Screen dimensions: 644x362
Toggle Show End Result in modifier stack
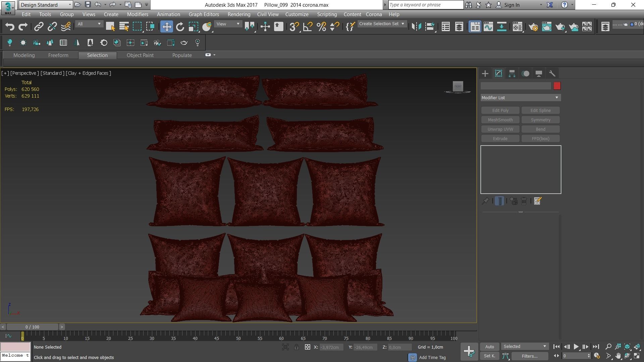[499, 201]
